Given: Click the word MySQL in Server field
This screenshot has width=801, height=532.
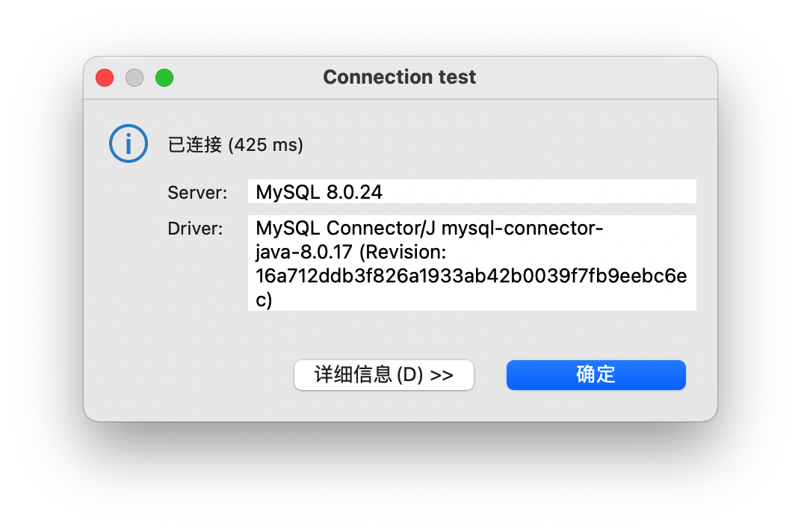Looking at the screenshot, I should (288, 192).
